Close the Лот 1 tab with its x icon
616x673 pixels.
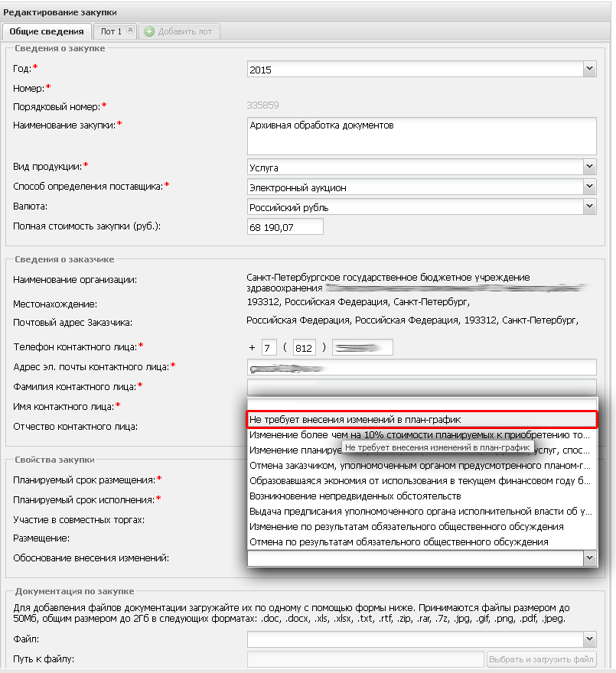pyautogui.click(x=130, y=30)
